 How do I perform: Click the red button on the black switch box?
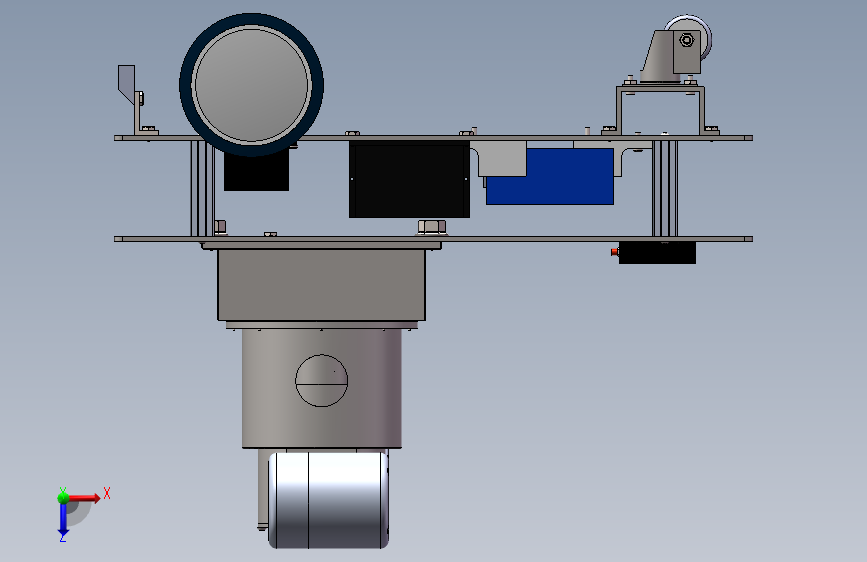coord(614,252)
